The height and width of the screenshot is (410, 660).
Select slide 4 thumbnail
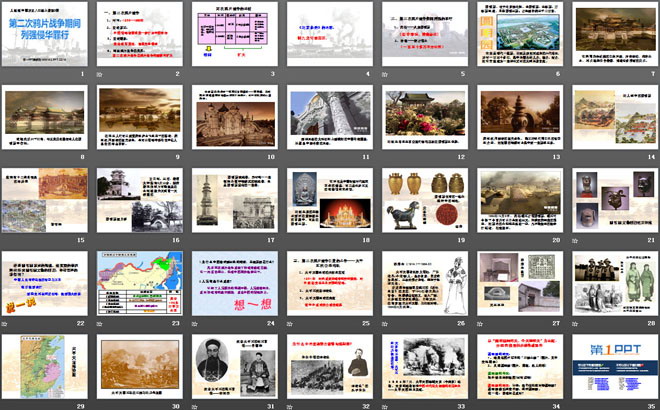pos(330,34)
